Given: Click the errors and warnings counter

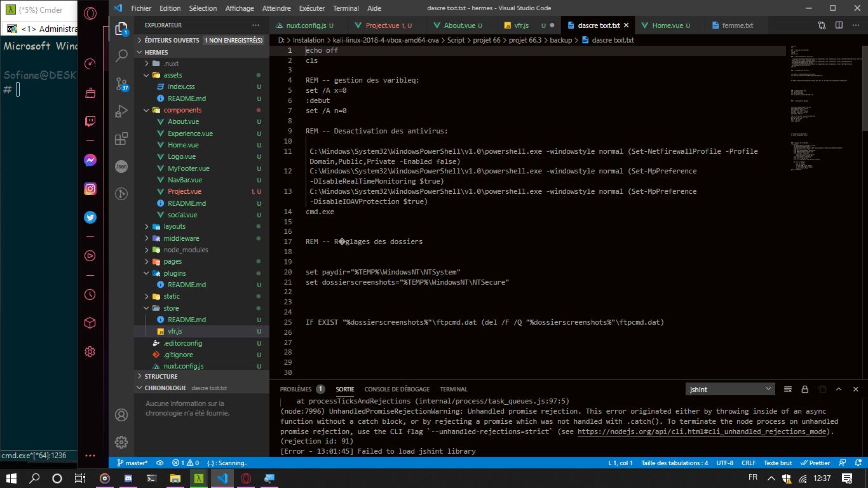Looking at the screenshot, I should 186,463.
